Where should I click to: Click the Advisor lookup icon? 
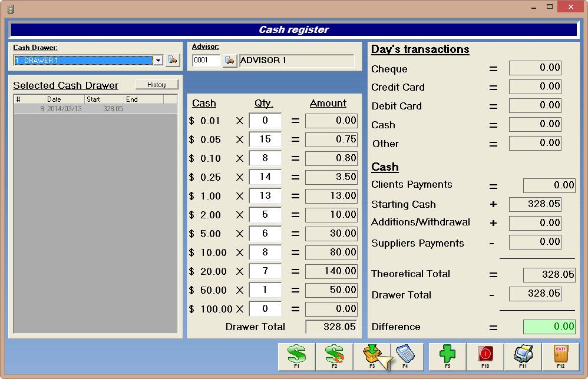[x=229, y=61]
